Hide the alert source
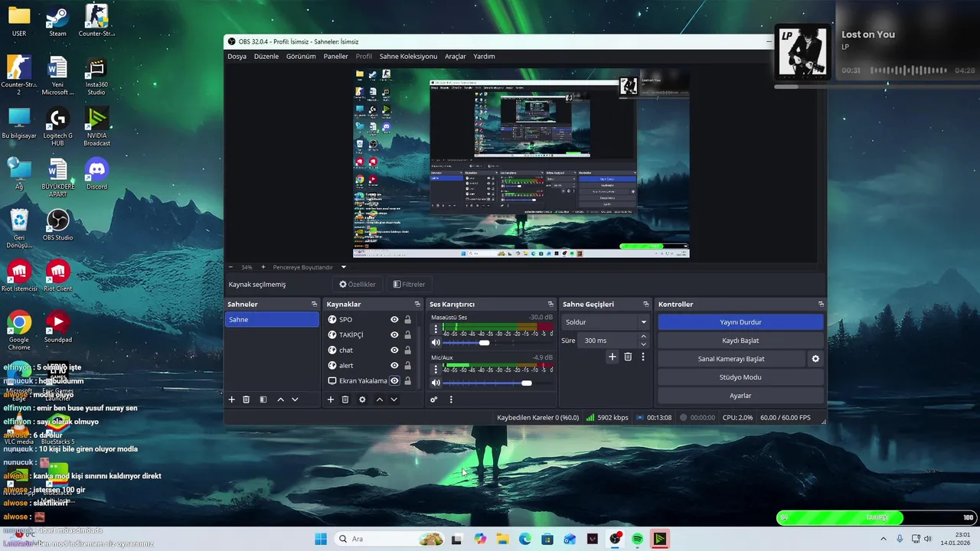Screen dimensions: 980x551 point(394,366)
